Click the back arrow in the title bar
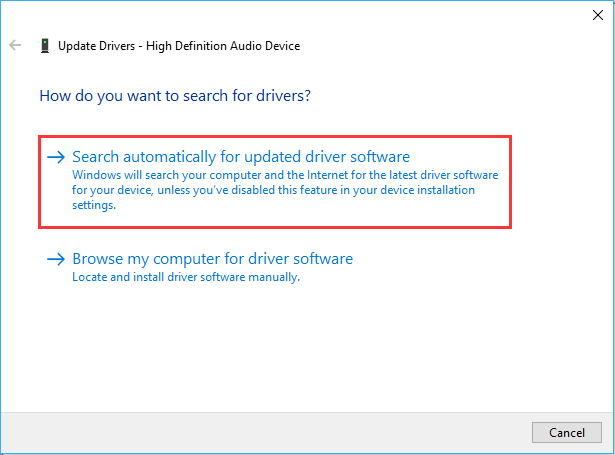Image resolution: width=615 pixels, height=455 pixels. (x=15, y=46)
